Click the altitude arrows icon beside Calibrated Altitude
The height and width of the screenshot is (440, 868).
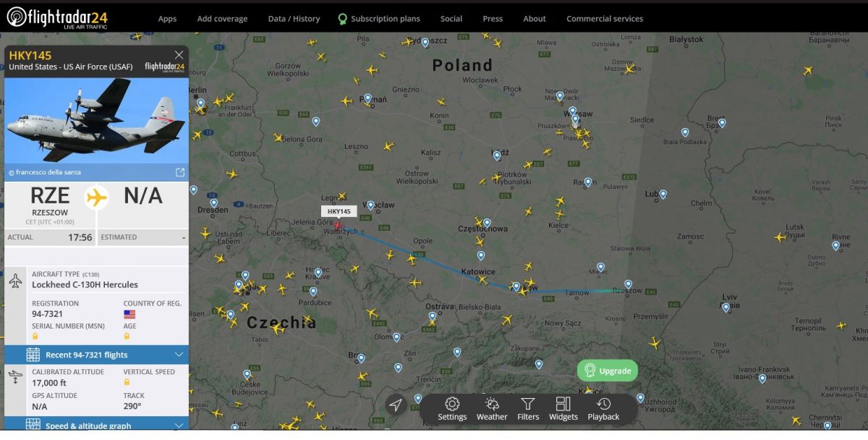pyautogui.click(x=16, y=377)
